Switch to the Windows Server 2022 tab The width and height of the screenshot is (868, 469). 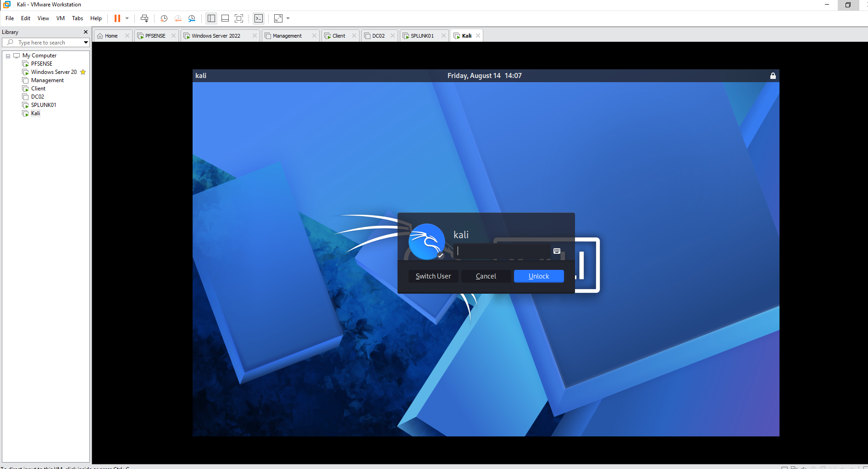[216, 36]
